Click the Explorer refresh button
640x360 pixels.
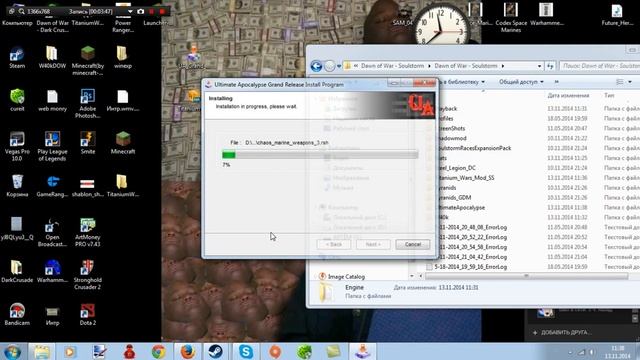[550, 66]
